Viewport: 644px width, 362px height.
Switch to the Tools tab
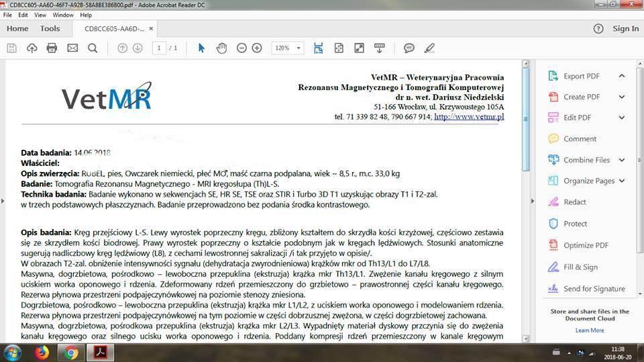(x=50, y=29)
